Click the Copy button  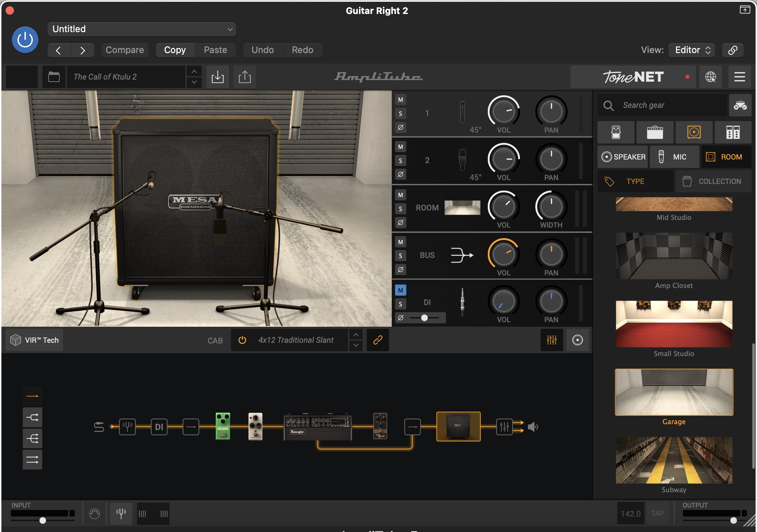175,50
